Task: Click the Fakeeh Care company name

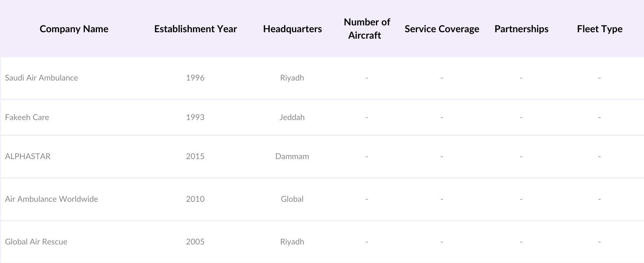Action: tap(27, 117)
